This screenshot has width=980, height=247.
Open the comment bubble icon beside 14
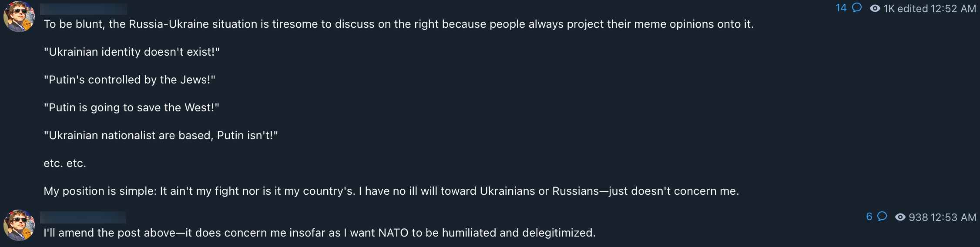(857, 8)
